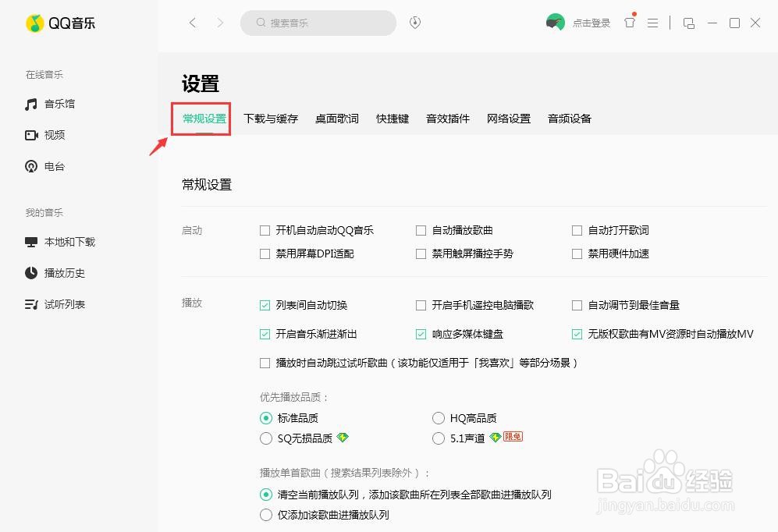Switch to the 下载与缓存 tab

[x=271, y=119]
